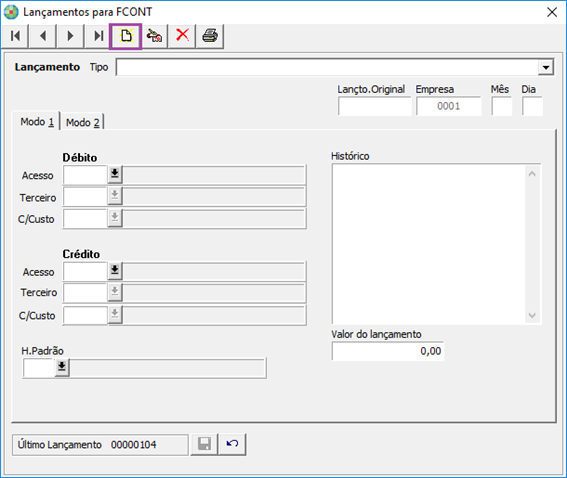The image size is (567, 478).
Task: Switch to Modo 2 tab
Action: click(x=82, y=123)
